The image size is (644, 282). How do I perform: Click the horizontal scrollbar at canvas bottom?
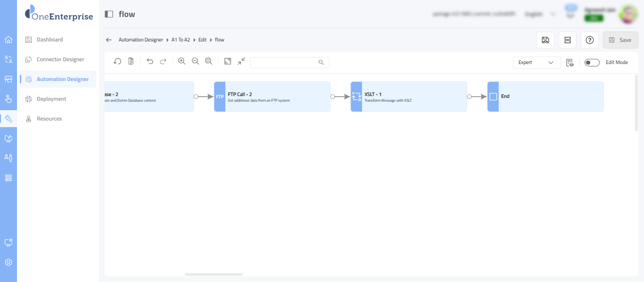coord(214,274)
